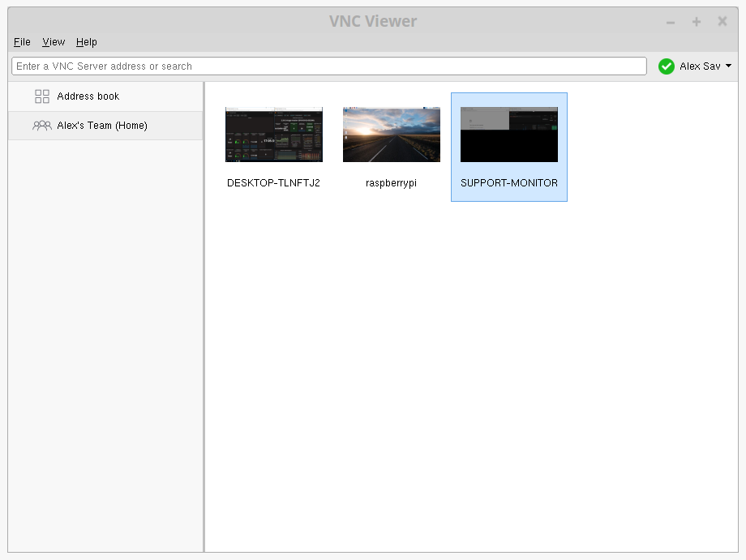Click the Address book grid icon
The image size is (746, 560).
click(42, 96)
